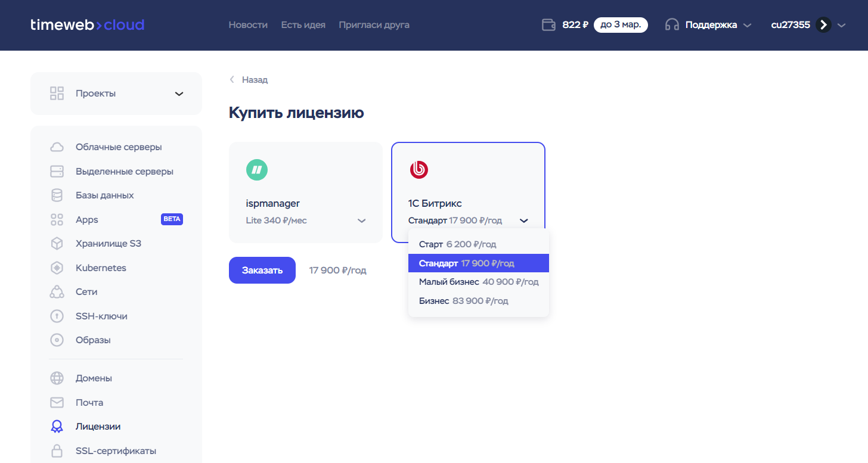The width and height of the screenshot is (868, 463).
Task: Expand the Проекты dropdown chevron
Action: (x=179, y=94)
